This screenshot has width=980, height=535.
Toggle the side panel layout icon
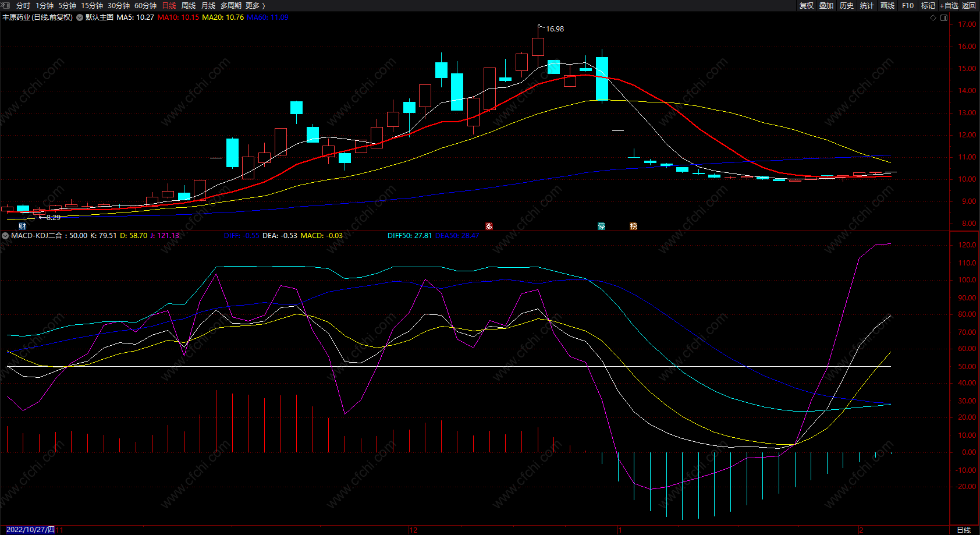click(944, 17)
